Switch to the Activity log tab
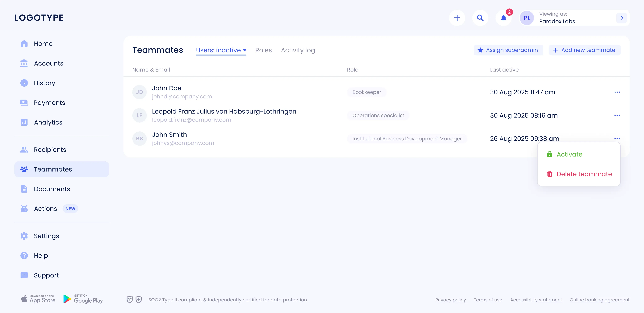The image size is (644, 313). (298, 50)
